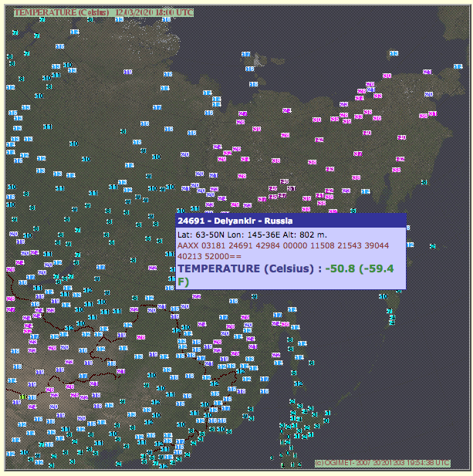Screen dimensions: 473x476
Task: Click the easternmost cyan station marker near the top-right edge
Action: [458, 67]
